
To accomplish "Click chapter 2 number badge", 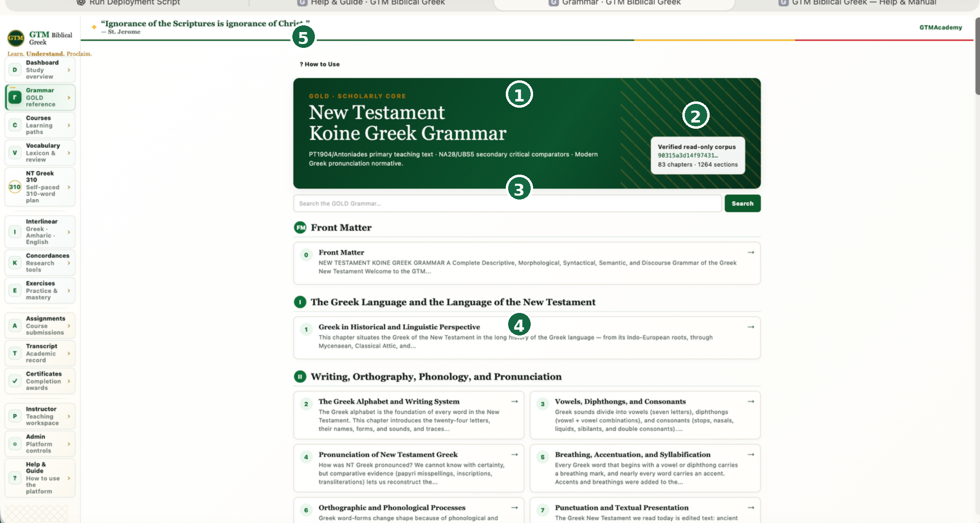I will (x=306, y=404).
